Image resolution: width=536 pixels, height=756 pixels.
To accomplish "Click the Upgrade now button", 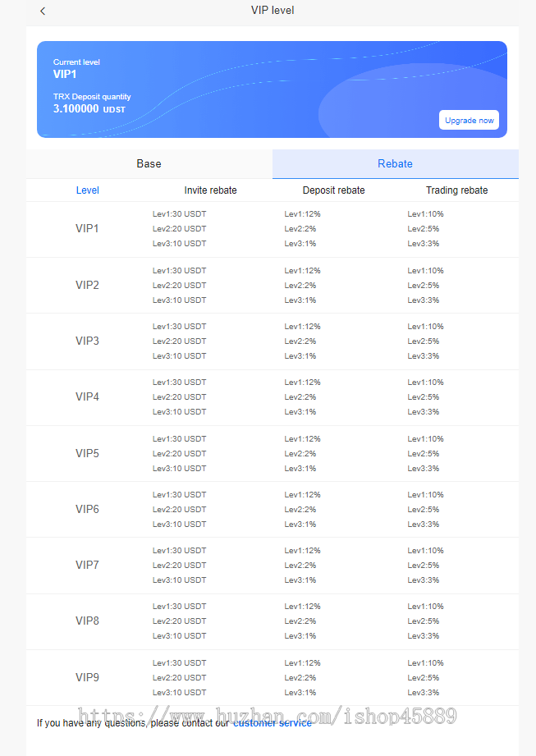I will coord(469,121).
